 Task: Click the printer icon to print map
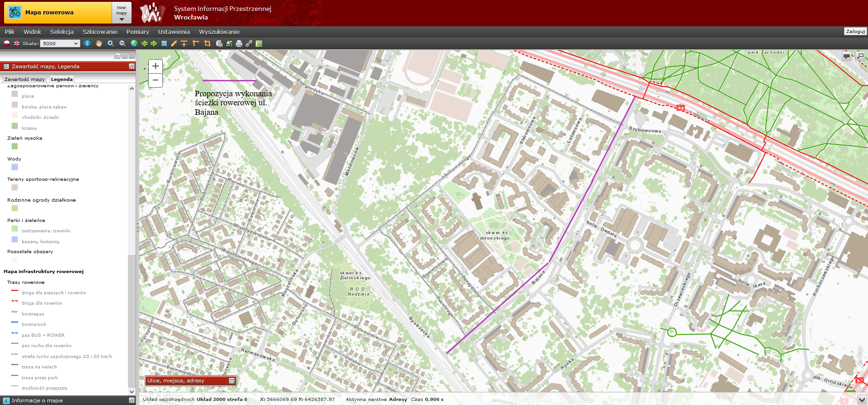(x=239, y=43)
